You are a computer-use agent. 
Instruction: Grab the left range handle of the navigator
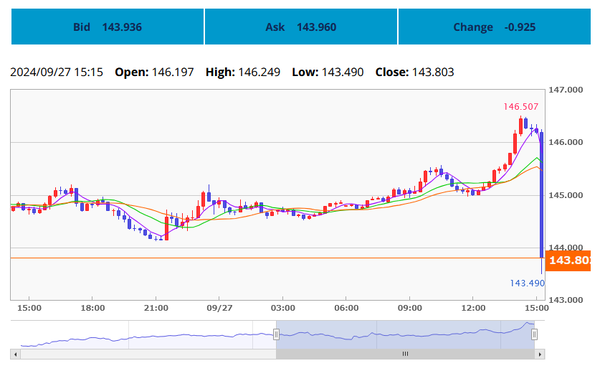click(276, 335)
